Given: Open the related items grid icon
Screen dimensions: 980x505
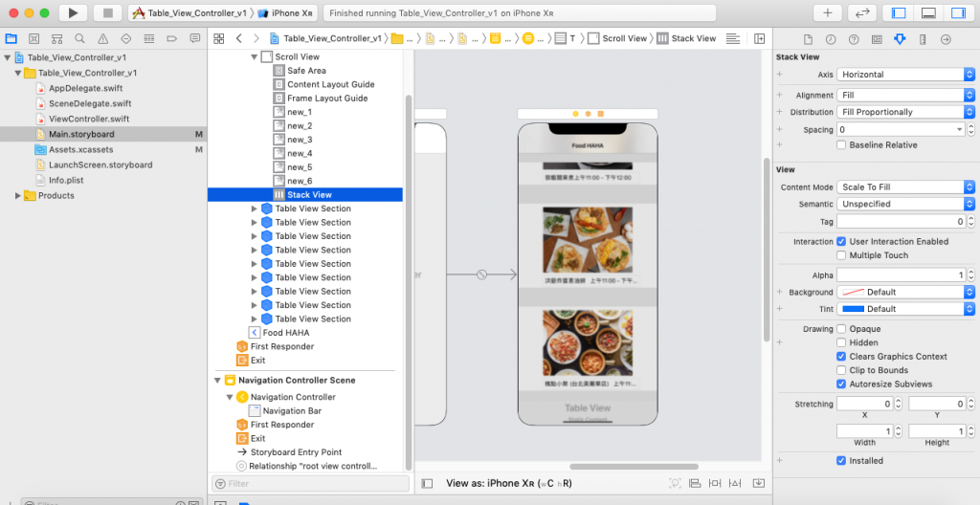Looking at the screenshot, I should coord(219,39).
